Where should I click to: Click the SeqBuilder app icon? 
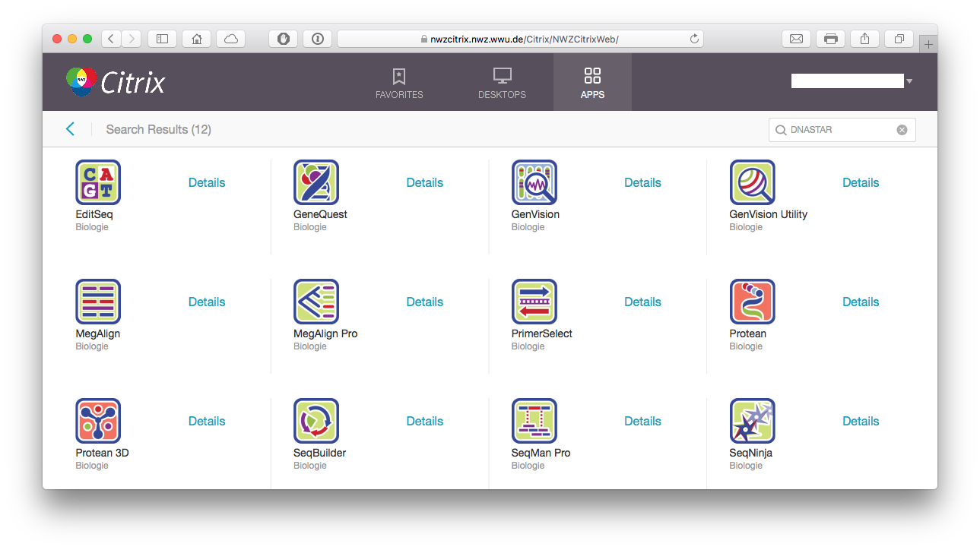tap(316, 421)
